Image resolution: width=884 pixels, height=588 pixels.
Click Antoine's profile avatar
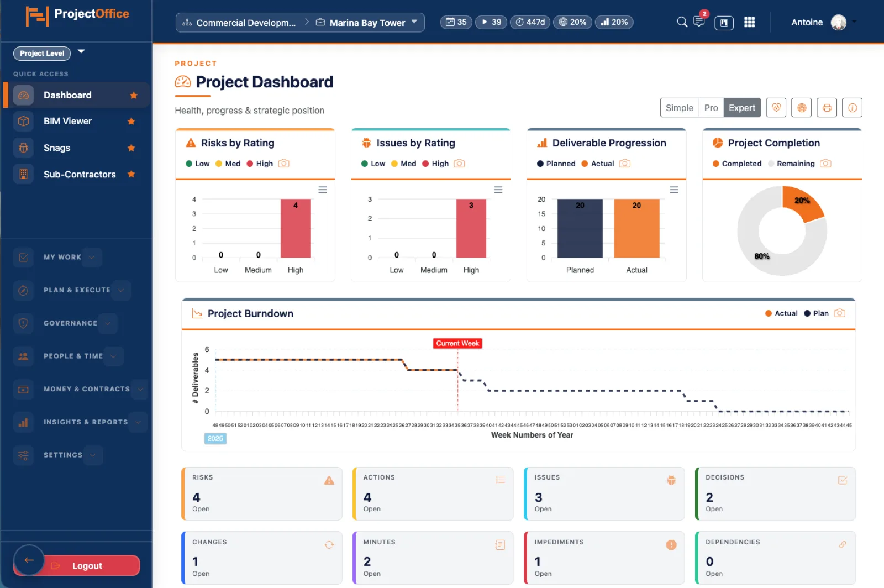click(838, 22)
